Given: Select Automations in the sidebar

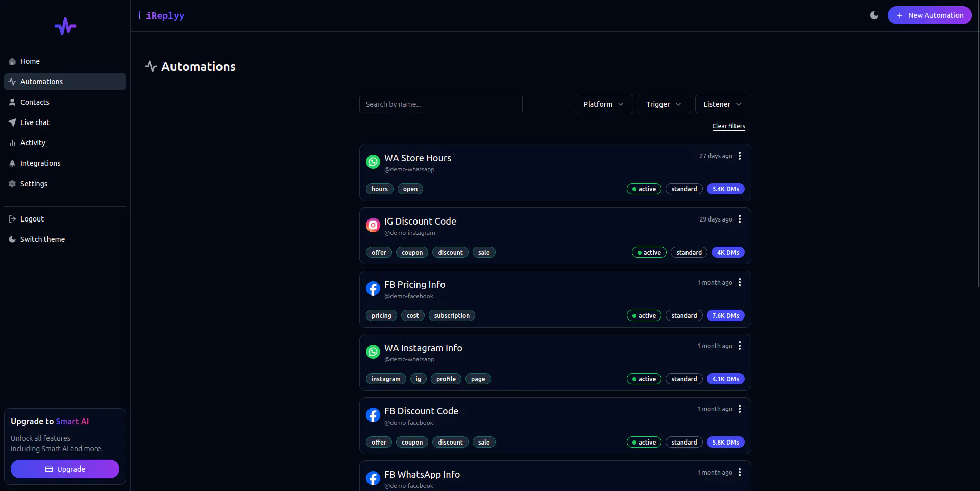Looking at the screenshot, I should coord(65,82).
